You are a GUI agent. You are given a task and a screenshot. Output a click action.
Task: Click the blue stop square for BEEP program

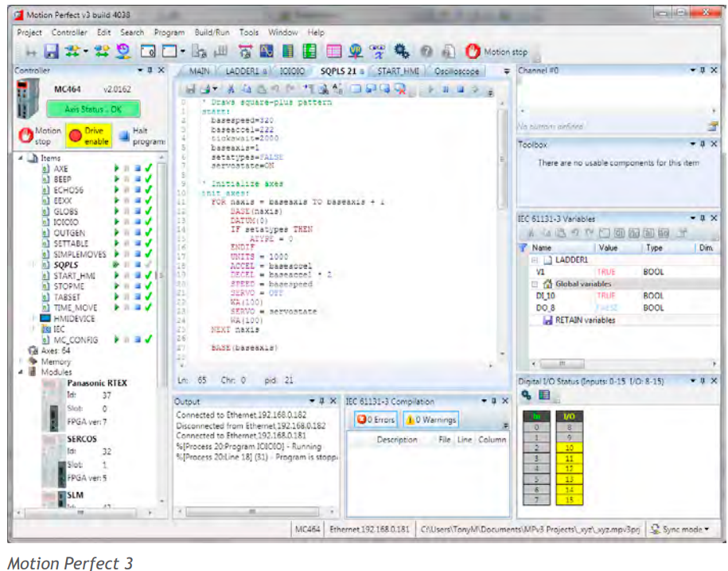(x=138, y=179)
